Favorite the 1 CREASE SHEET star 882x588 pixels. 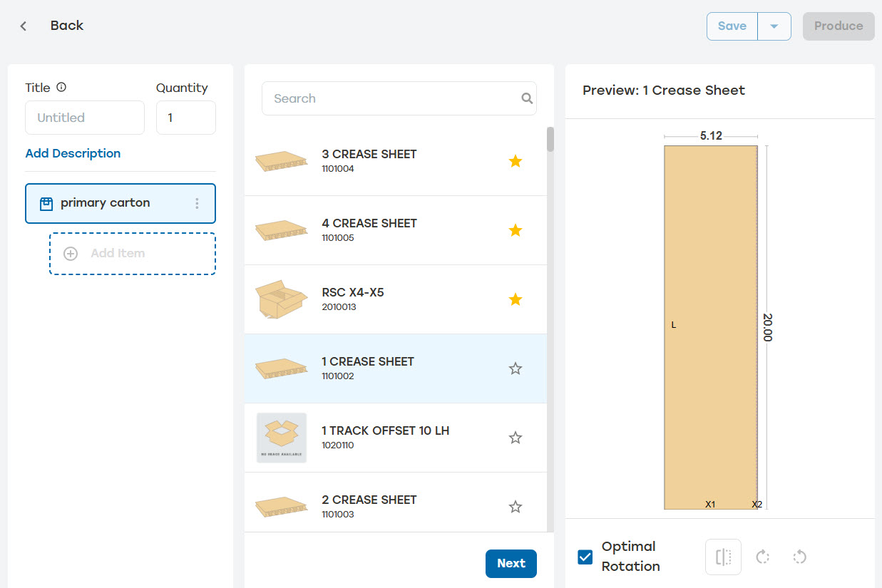pyautogui.click(x=516, y=368)
